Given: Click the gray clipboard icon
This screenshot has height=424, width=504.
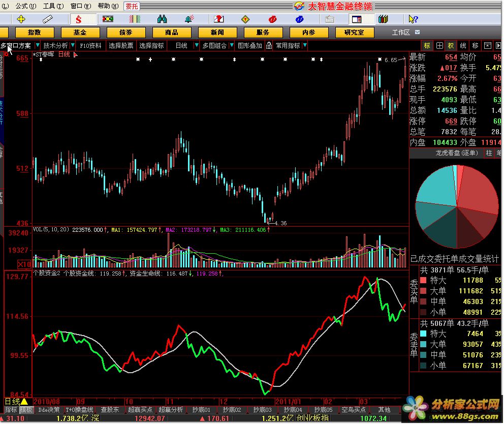Looking at the screenshot, I should [329, 19].
